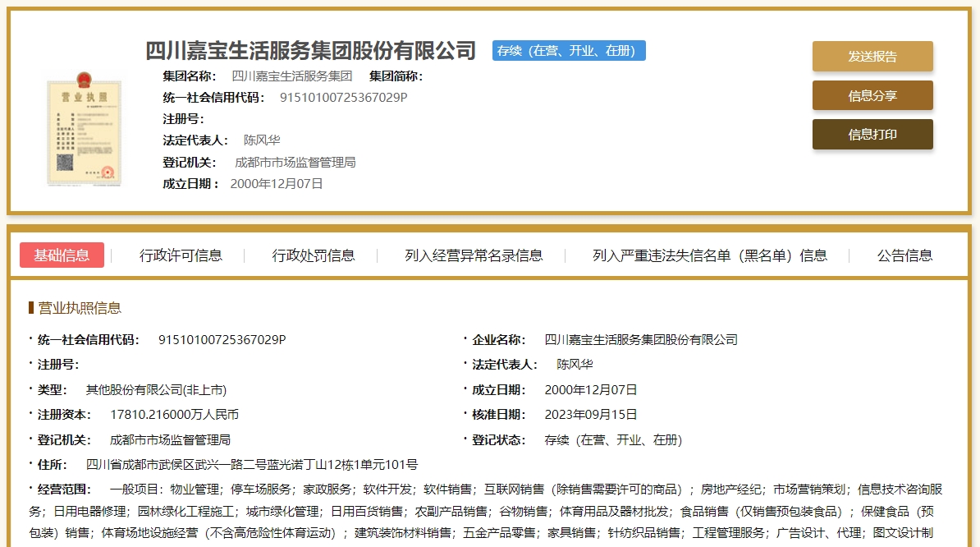Go to the 列入严重违法失信名单（黑名单）信息 tab
This screenshot has width=980, height=547.
709,255
